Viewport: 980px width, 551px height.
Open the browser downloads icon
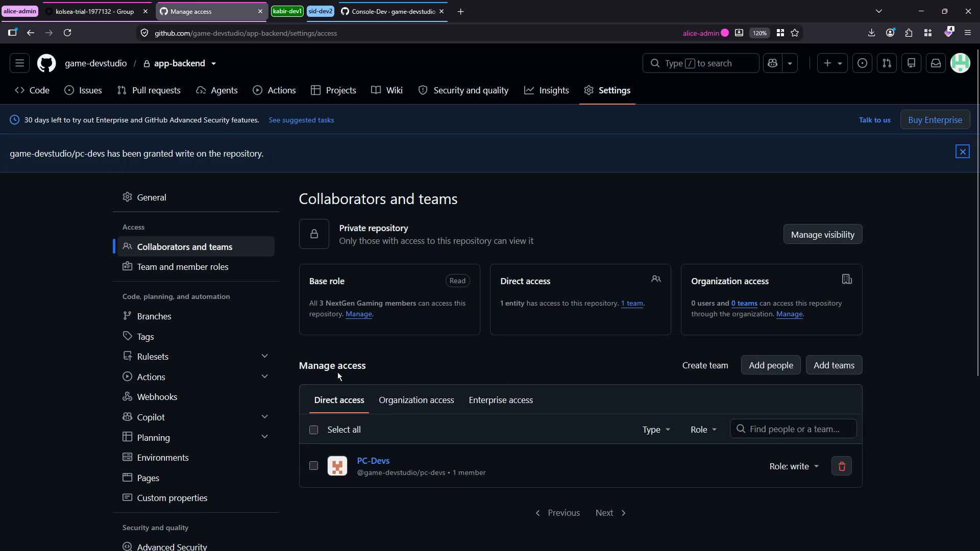click(x=871, y=33)
